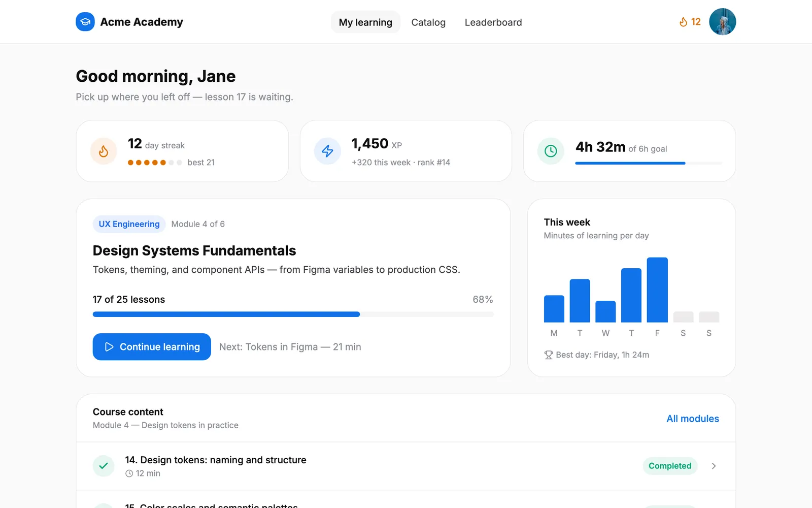Click the Module 4 of 6 label

198,224
